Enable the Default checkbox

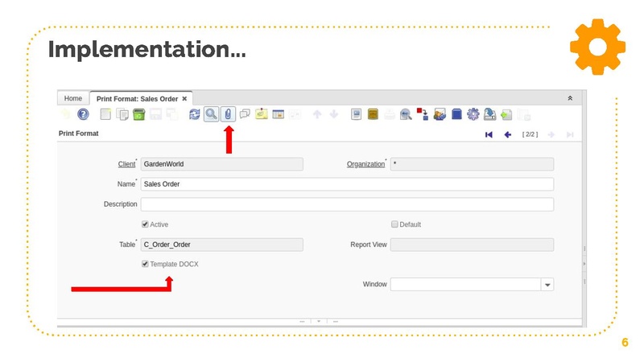(x=394, y=224)
